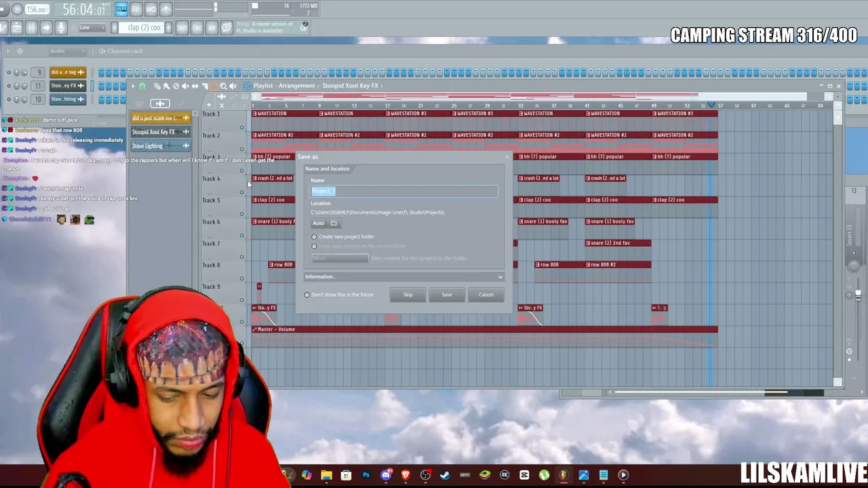Click the folder browse icon in Save as
Viewport: 868px width, 488px height.
334,223
